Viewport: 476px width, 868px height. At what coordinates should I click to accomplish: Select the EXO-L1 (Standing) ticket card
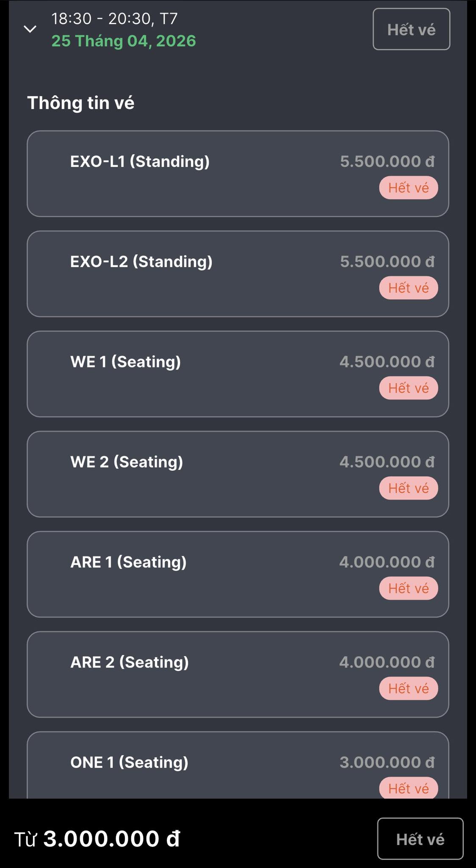237,174
